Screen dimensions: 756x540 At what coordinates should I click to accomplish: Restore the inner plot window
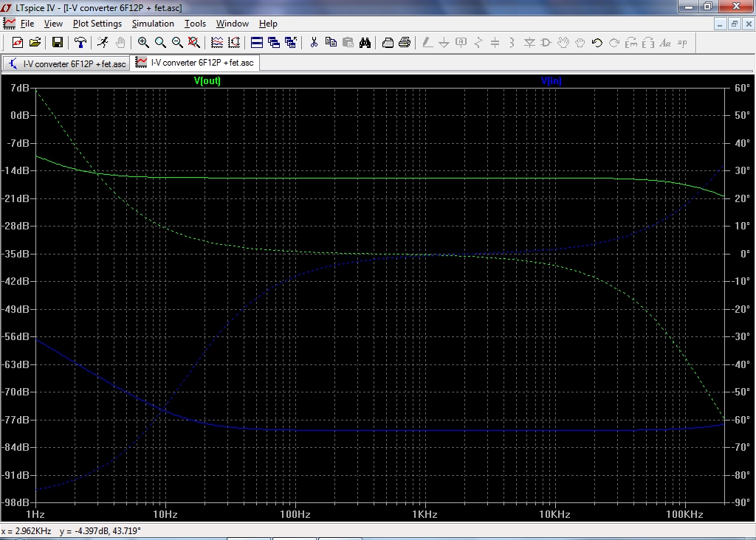735,24
